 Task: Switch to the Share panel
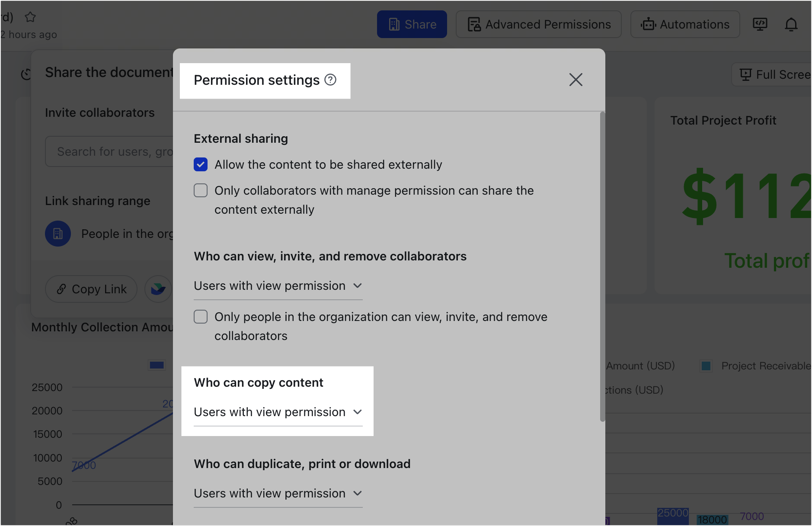(412, 24)
